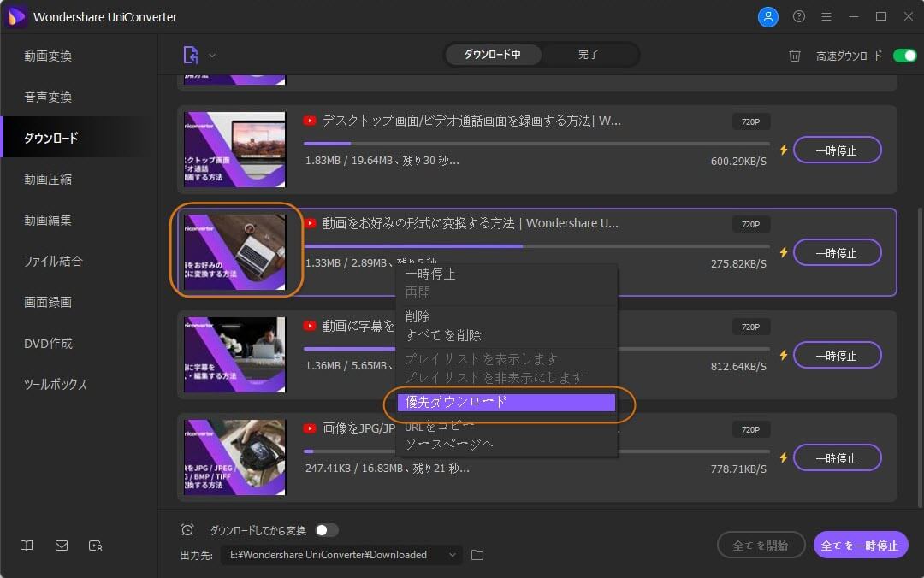Click lightning icon for デスクトップ画面 row
Image resolution: width=924 pixels, height=578 pixels.
pos(783,150)
